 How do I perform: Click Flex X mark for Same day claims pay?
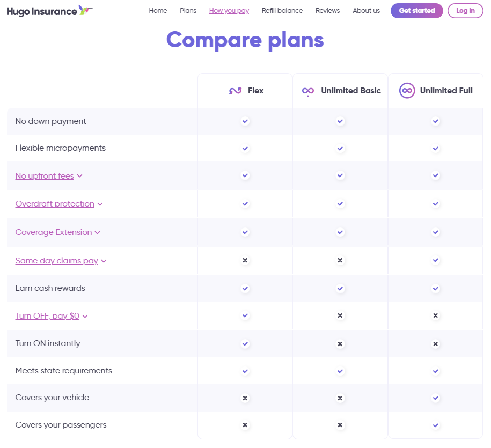pos(245,260)
